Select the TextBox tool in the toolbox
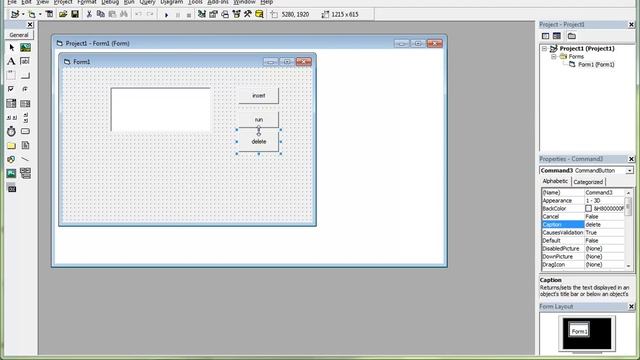Screen dimensions: 640x360 25,61
